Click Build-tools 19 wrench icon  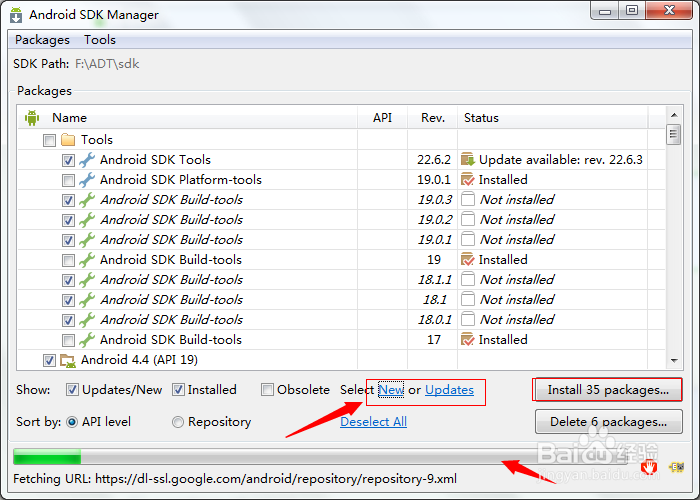87,260
